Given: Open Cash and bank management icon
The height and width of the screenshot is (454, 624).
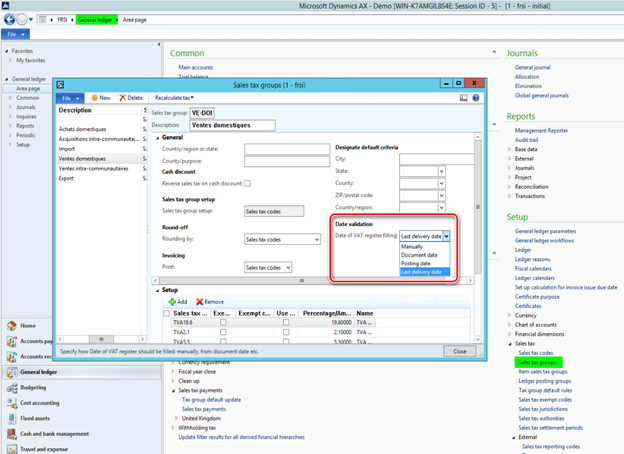Looking at the screenshot, I should point(12,434).
